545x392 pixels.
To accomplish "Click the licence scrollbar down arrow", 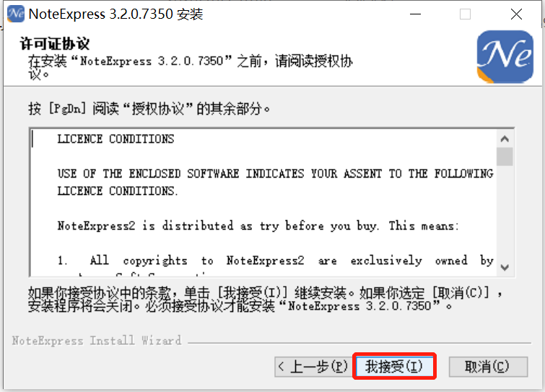I will click(x=505, y=267).
